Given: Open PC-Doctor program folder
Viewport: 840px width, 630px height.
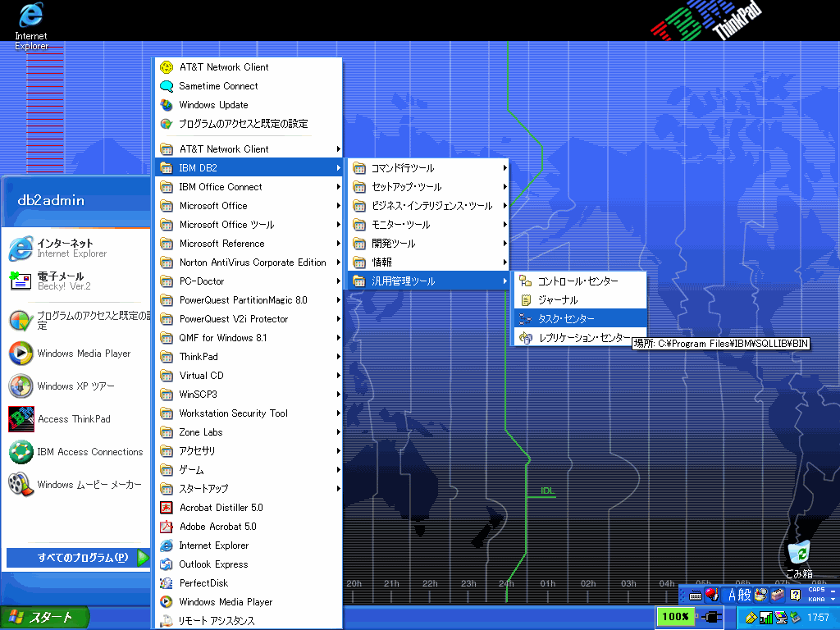Looking at the screenshot, I should pos(249,281).
